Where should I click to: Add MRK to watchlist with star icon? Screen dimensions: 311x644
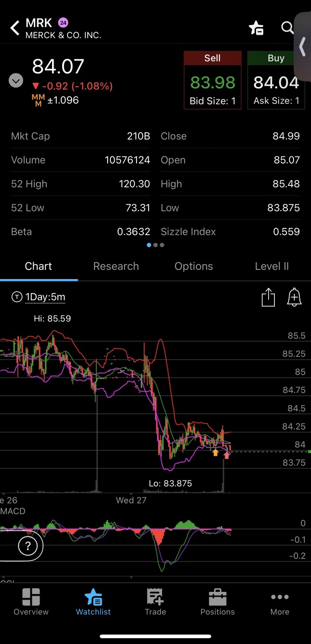point(256,28)
